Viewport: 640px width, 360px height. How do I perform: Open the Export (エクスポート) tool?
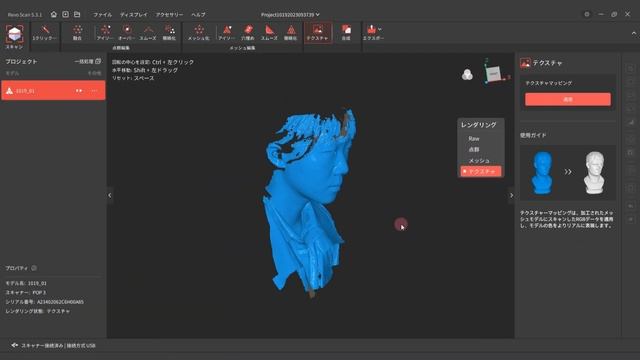[x=372, y=33]
